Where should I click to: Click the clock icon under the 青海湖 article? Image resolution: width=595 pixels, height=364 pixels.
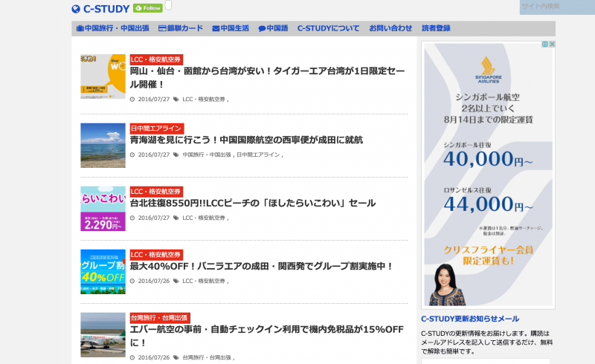pyautogui.click(x=132, y=155)
